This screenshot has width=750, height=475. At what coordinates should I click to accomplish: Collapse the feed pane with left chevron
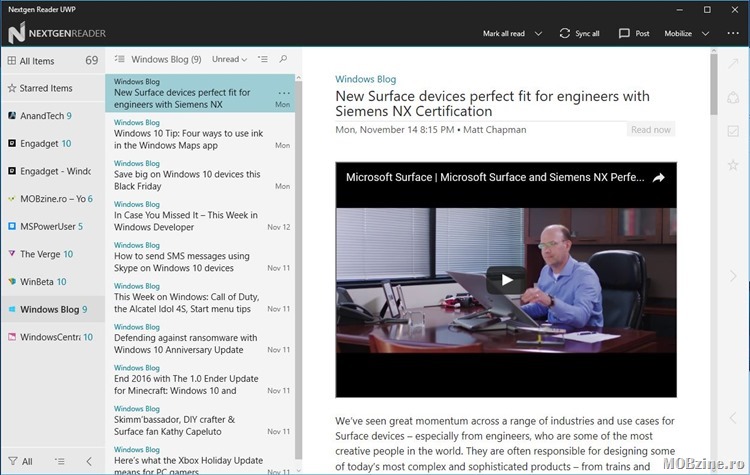coord(88,461)
